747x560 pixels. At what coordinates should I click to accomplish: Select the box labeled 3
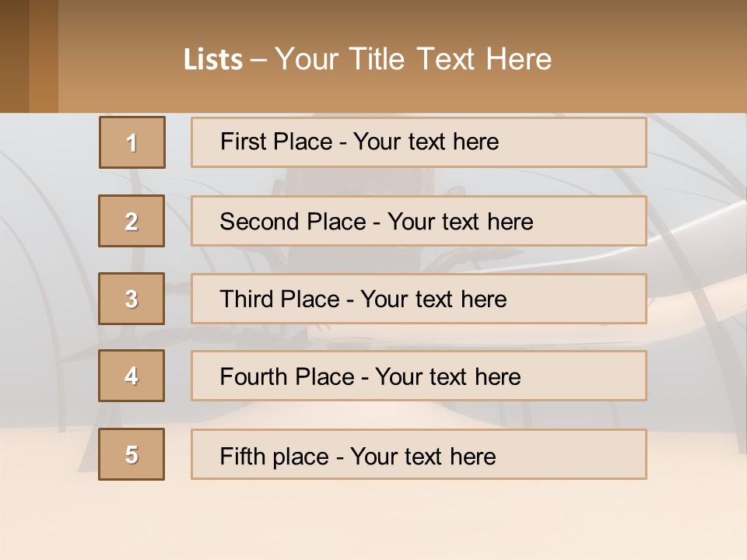(132, 299)
